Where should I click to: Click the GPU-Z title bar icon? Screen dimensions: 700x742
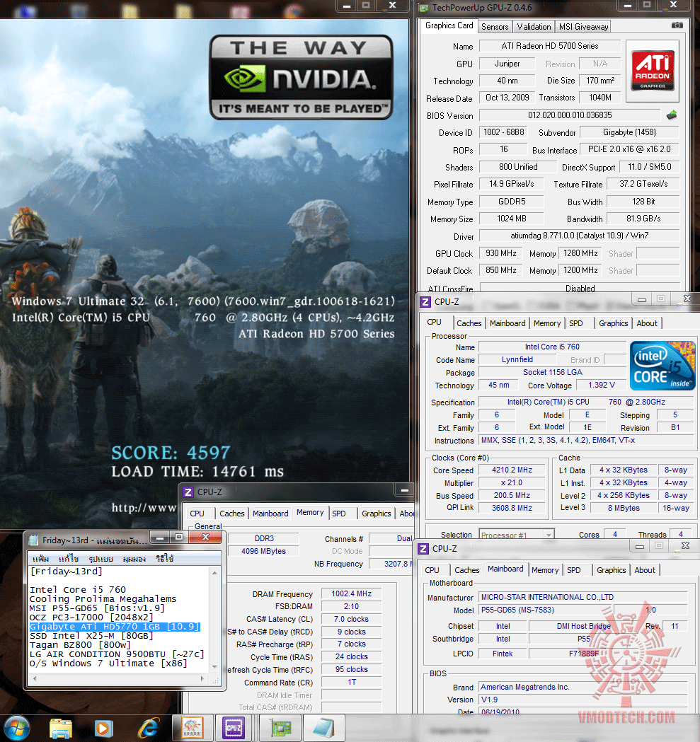[424, 8]
